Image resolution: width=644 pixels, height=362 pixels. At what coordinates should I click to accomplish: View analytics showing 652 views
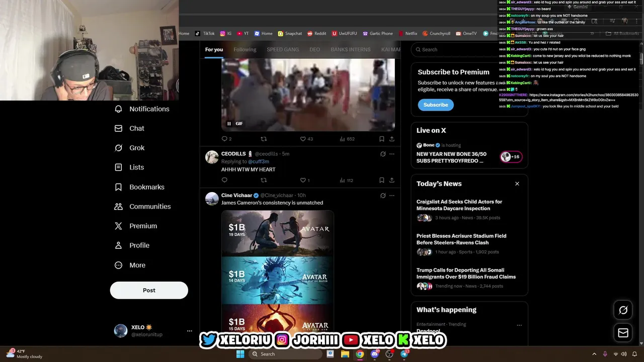(x=347, y=139)
